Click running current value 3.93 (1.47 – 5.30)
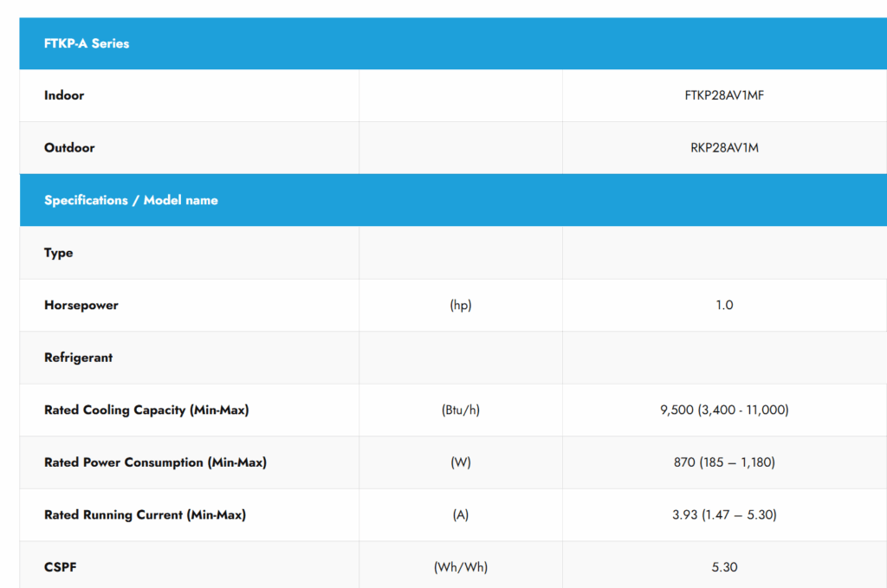This screenshot has height=588, width=887. tap(724, 514)
